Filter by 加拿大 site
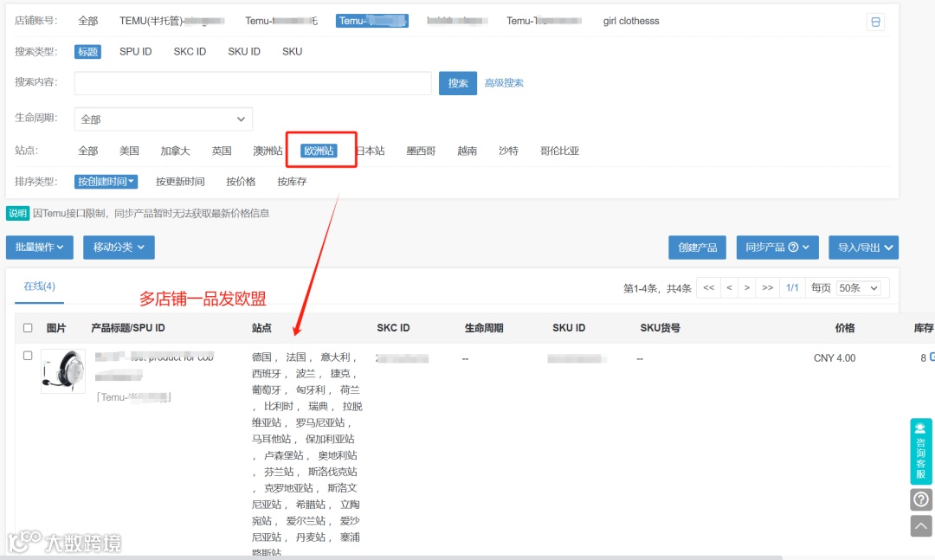Viewport: 935px width, 560px height. pos(175,151)
